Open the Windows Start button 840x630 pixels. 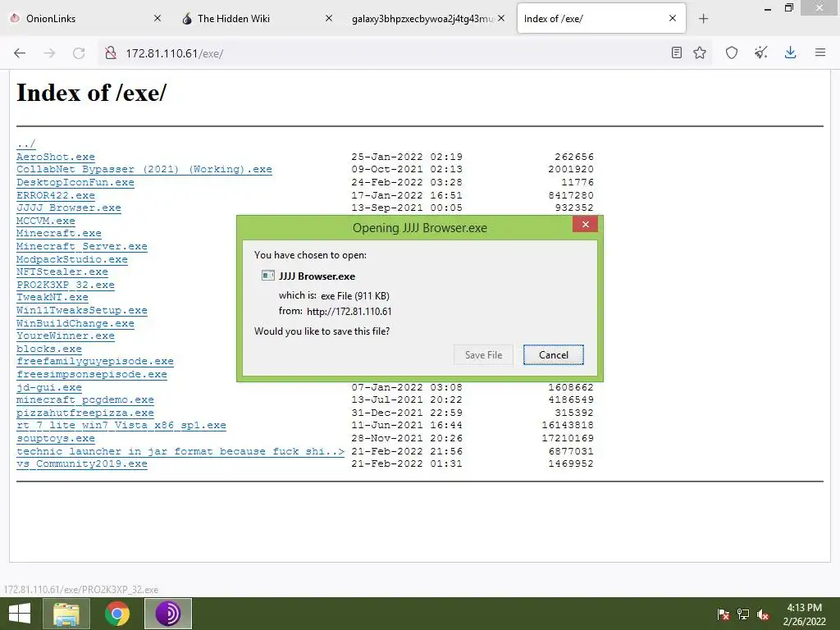click(20, 614)
